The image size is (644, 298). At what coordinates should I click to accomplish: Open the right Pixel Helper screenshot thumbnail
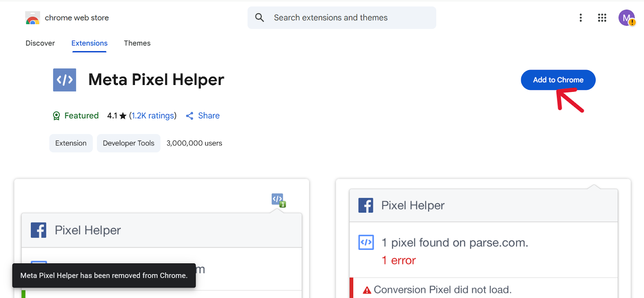(483, 238)
